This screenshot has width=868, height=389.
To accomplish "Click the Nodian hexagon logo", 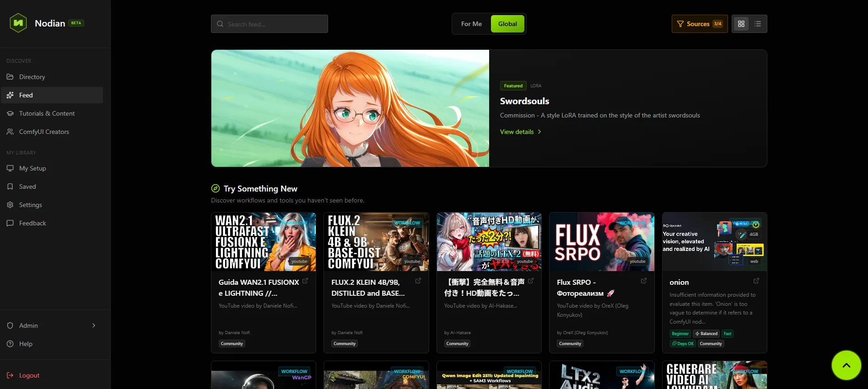I will point(18,23).
